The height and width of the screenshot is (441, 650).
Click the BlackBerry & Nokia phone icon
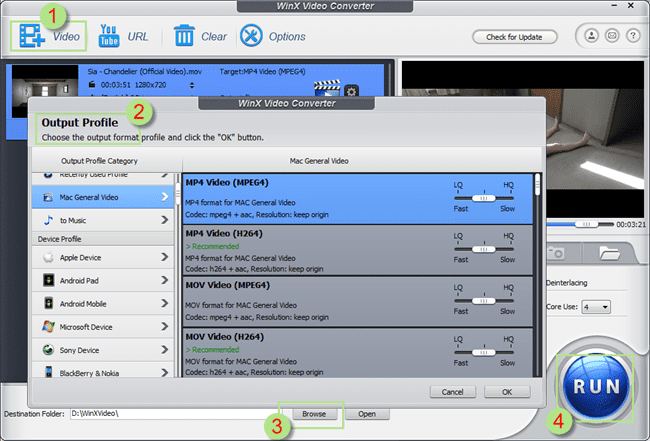click(x=49, y=372)
